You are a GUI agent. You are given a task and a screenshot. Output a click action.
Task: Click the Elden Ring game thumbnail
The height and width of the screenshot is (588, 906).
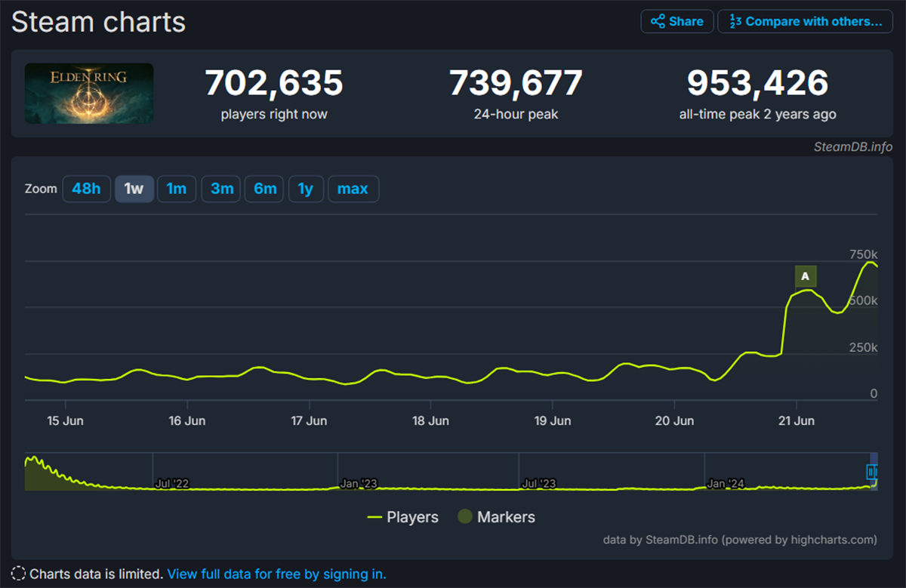(89, 94)
